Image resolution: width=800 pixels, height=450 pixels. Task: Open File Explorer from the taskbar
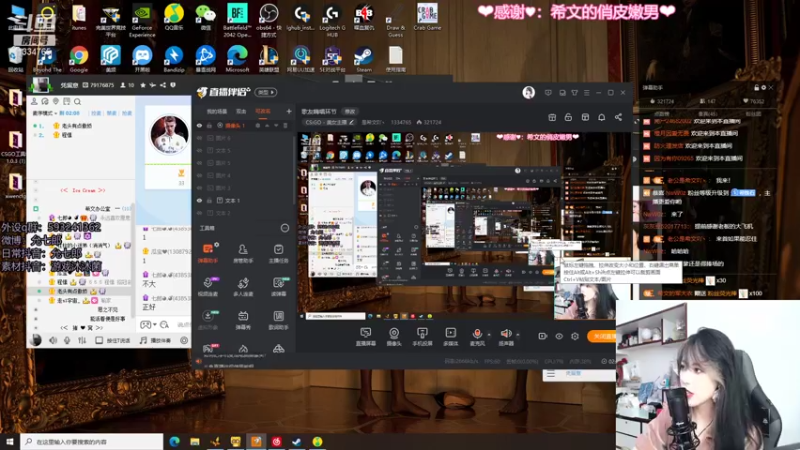coord(195,442)
